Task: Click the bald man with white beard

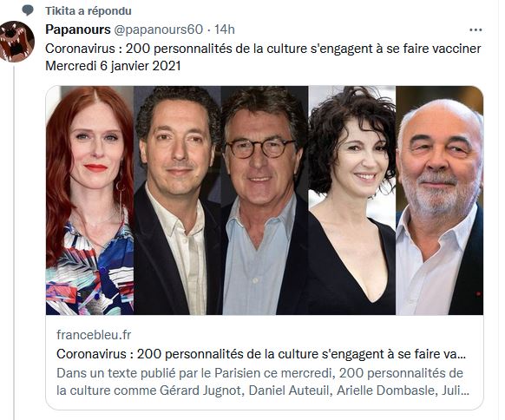Action: click(x=439, y=200)
